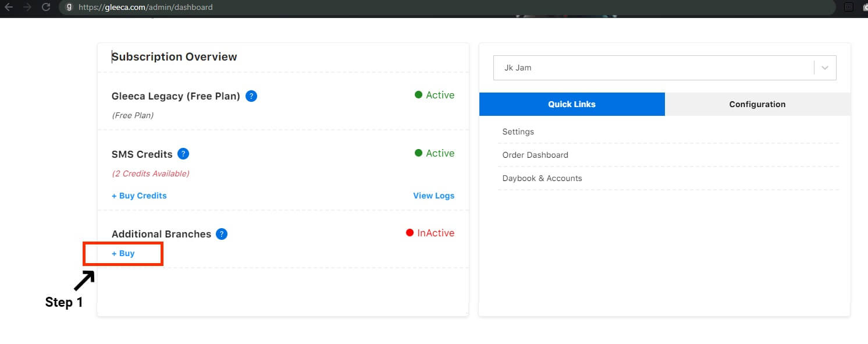Expand the Jk Jam dropdown arrow
Image resolution: width=868 pixels, height=344 pixels.
(x=825, y=68)
